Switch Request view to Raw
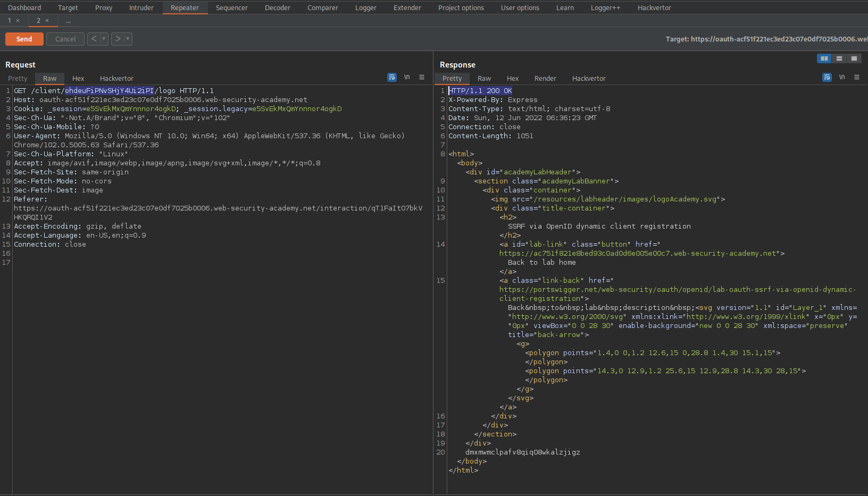 tap(49, 78)
